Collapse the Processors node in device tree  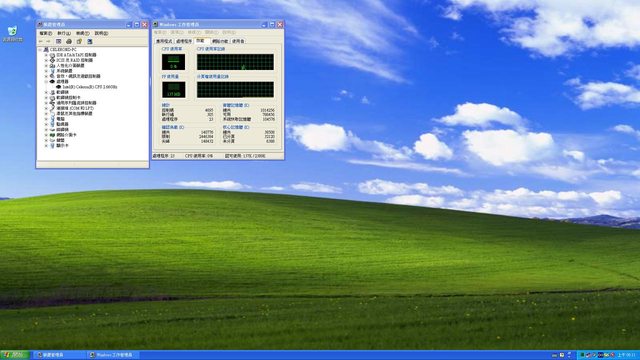pyautogui.click(x=46, y=81)
